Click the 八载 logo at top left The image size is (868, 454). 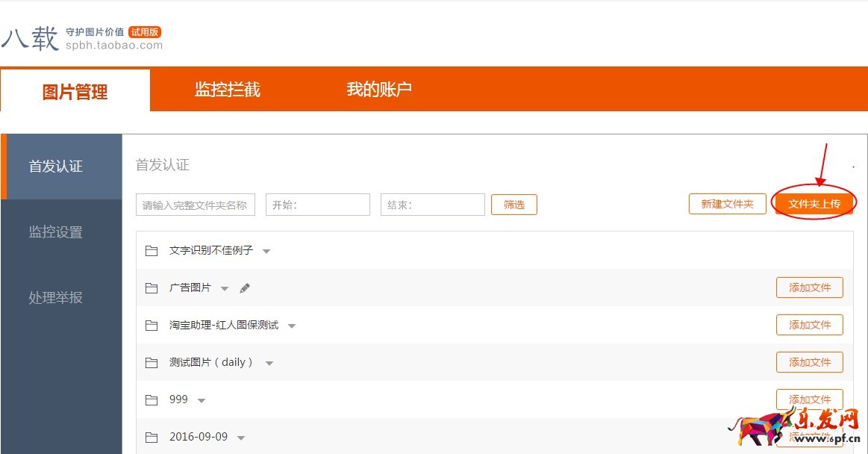pos(30,39)
